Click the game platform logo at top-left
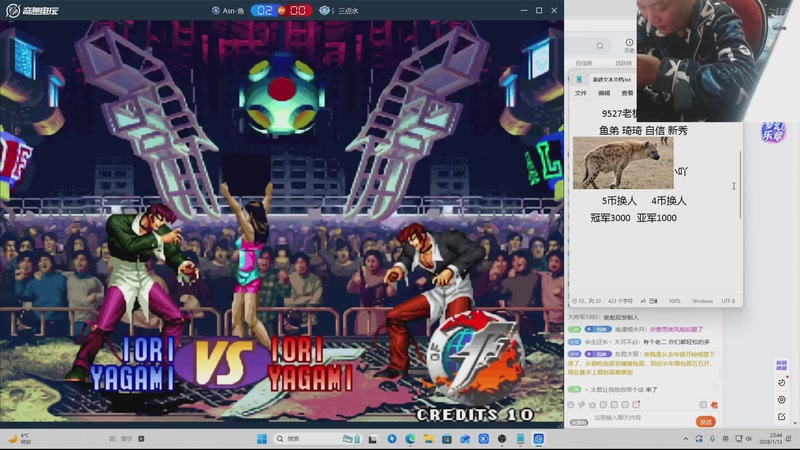This screenshot has height=450, width=800. (x=32, y=10)
